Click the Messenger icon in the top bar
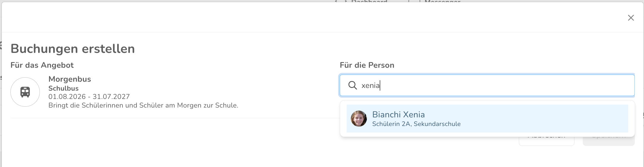 coord(414,1)
